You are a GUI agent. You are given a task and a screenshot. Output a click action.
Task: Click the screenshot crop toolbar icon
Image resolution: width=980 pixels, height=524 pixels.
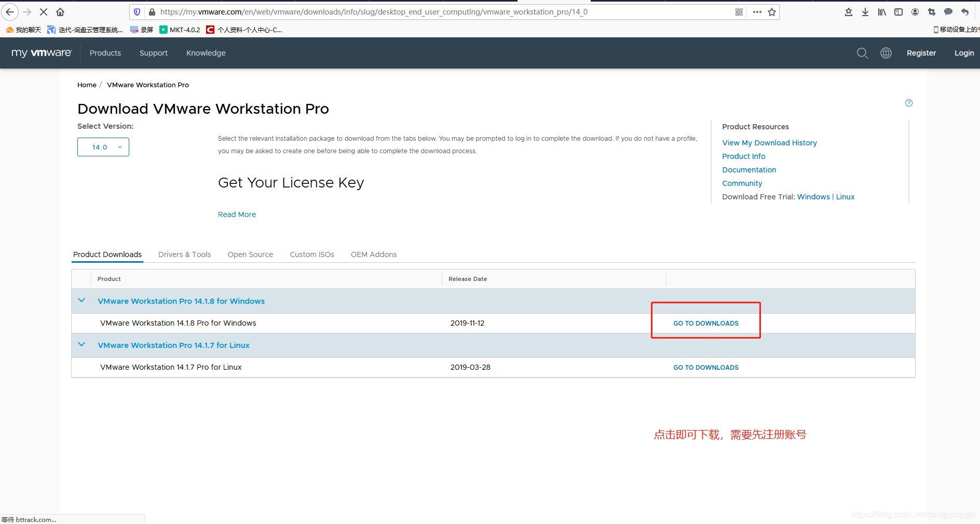932,11
